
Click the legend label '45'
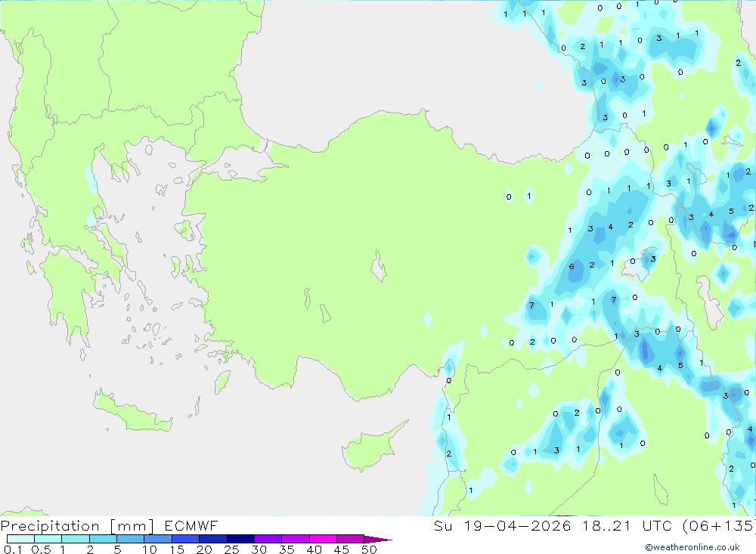[342, 549]
